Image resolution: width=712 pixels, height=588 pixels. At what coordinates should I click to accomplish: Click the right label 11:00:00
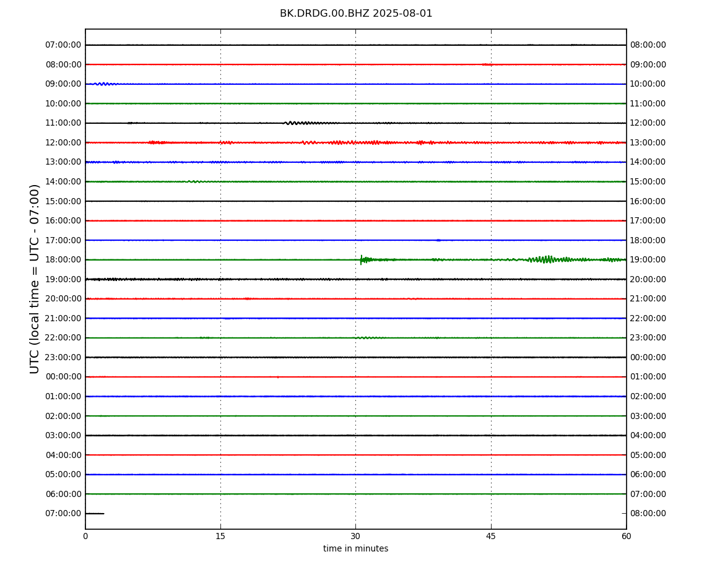coord(648,103)
